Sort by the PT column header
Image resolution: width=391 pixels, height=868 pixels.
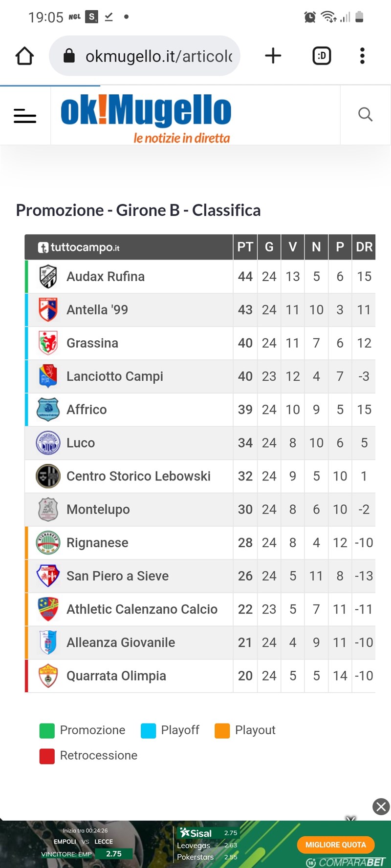(x=245, y=247)
